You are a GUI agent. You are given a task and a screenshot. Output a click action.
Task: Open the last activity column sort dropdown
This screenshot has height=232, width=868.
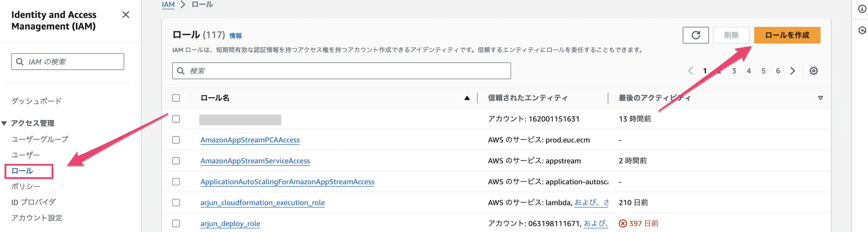820,98
